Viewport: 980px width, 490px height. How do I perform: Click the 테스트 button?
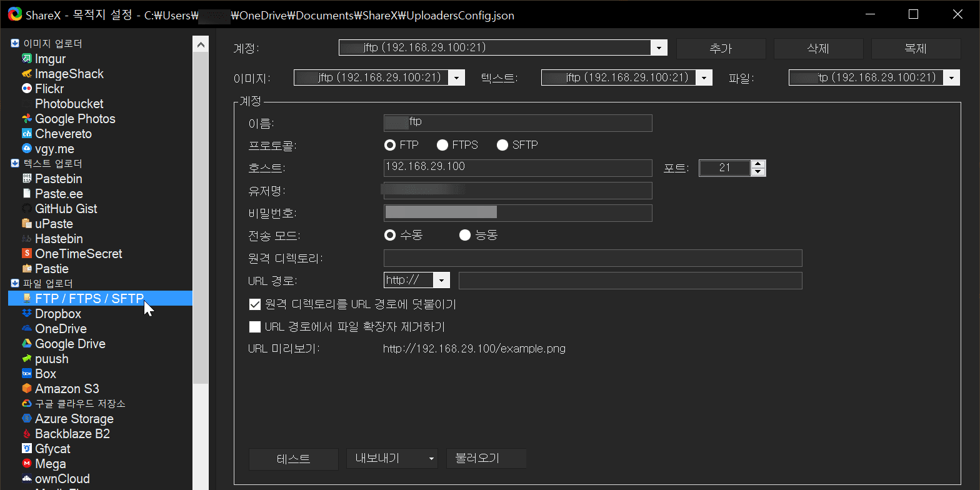(293, 459)
